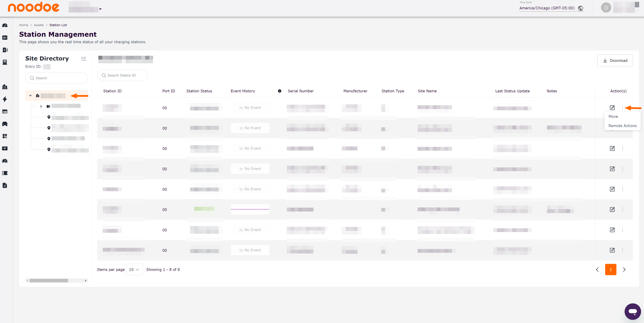This screenshot has height=323, width=644.
Task: Click the Site Directory horizontal scrollbar
Action: coord(49,280)
